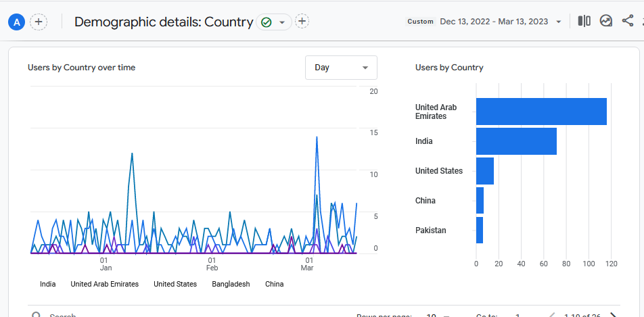Select the United Arab Emirates bar
The image size is (644, 317).
(541, 112)
